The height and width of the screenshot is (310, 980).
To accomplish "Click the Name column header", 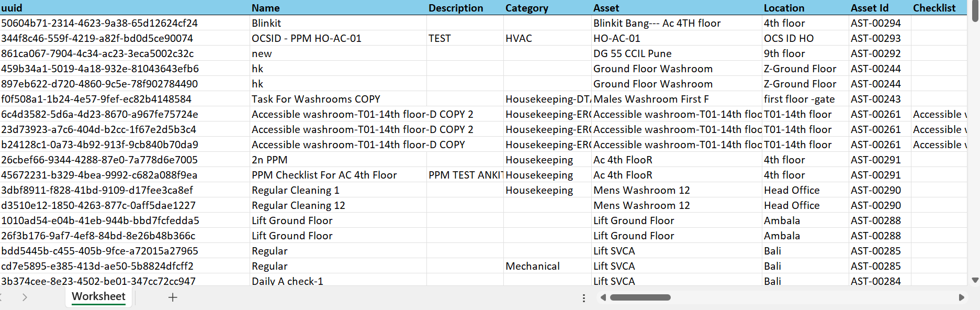I will coord(266,8).
